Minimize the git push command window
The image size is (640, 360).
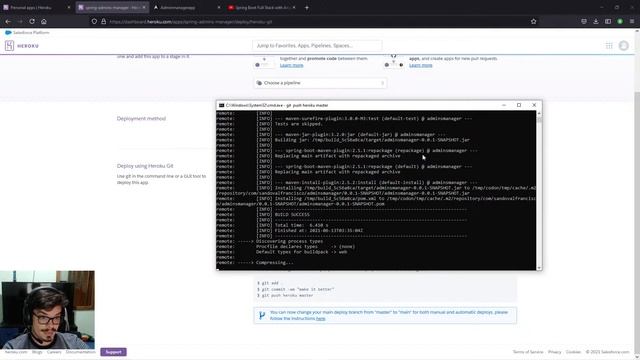504,105
